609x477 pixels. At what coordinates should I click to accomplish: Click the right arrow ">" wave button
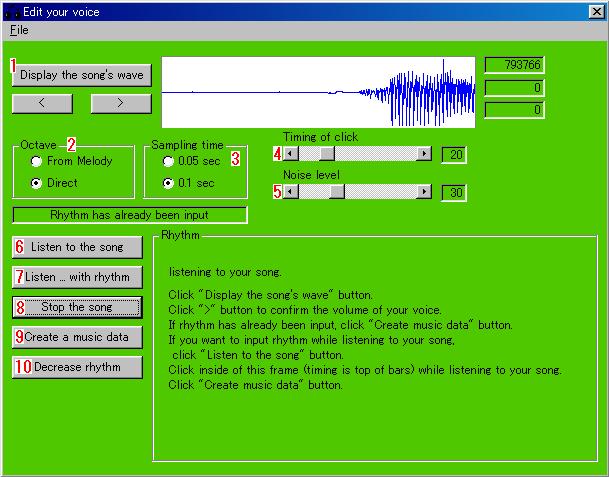(x=120, y=102)
